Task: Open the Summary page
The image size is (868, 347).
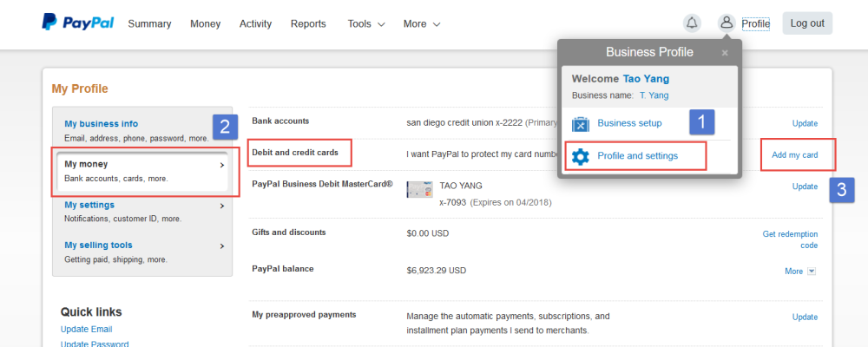Action: (x=149, y=23)
